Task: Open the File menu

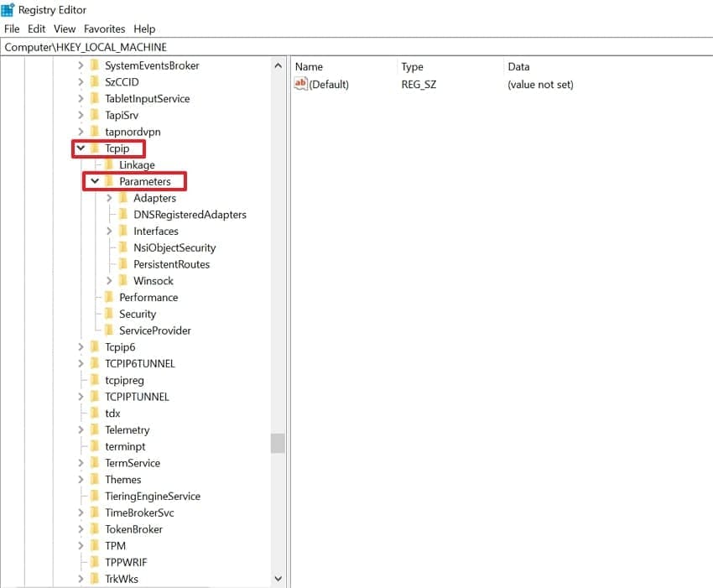Action: (12, 29)
